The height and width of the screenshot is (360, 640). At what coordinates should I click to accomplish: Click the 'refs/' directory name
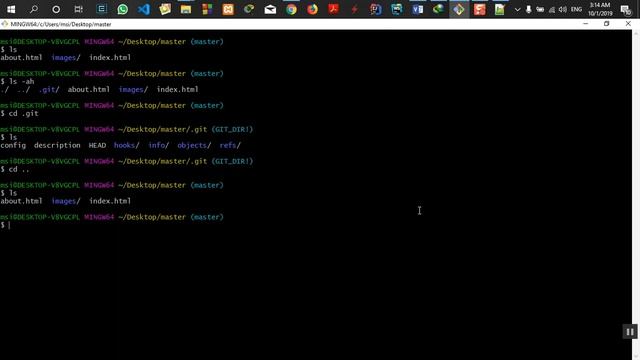tap(230, 145)
